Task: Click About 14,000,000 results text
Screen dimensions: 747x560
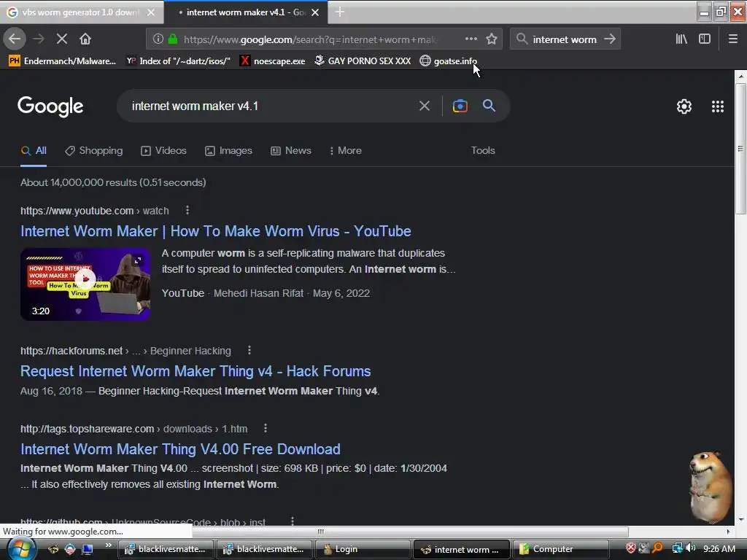Action: click(x=113, y=182)
